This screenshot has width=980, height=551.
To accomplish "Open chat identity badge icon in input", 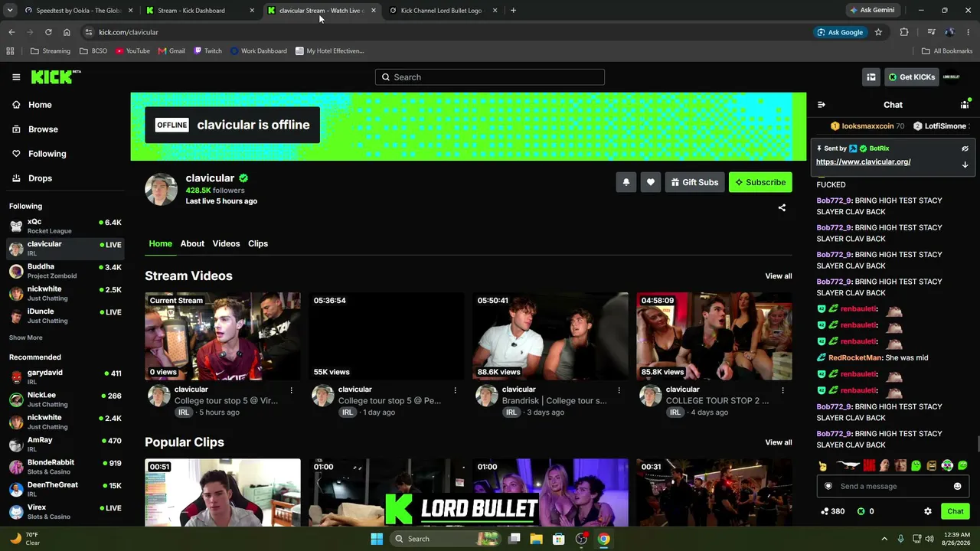I will [828, 486].
